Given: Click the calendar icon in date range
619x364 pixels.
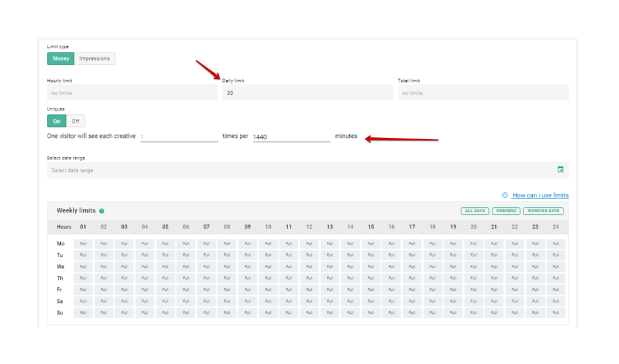Looking at the screenshot, I should (560, 169).
